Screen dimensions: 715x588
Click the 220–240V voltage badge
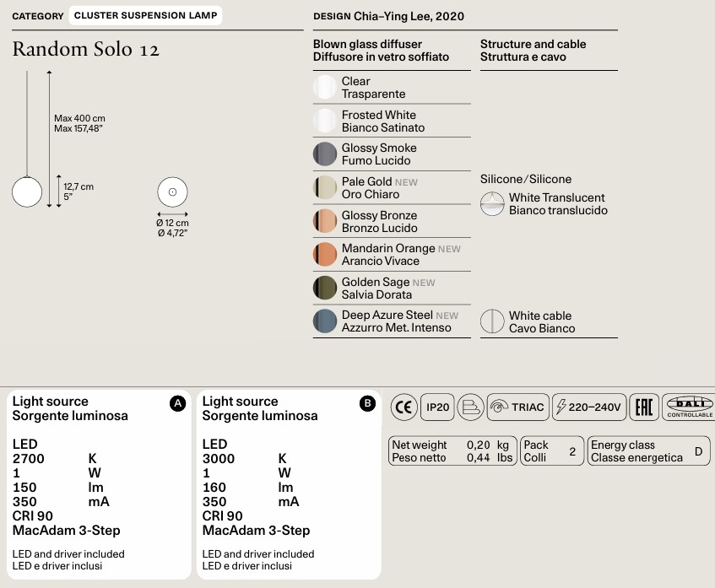click(589, 407)
